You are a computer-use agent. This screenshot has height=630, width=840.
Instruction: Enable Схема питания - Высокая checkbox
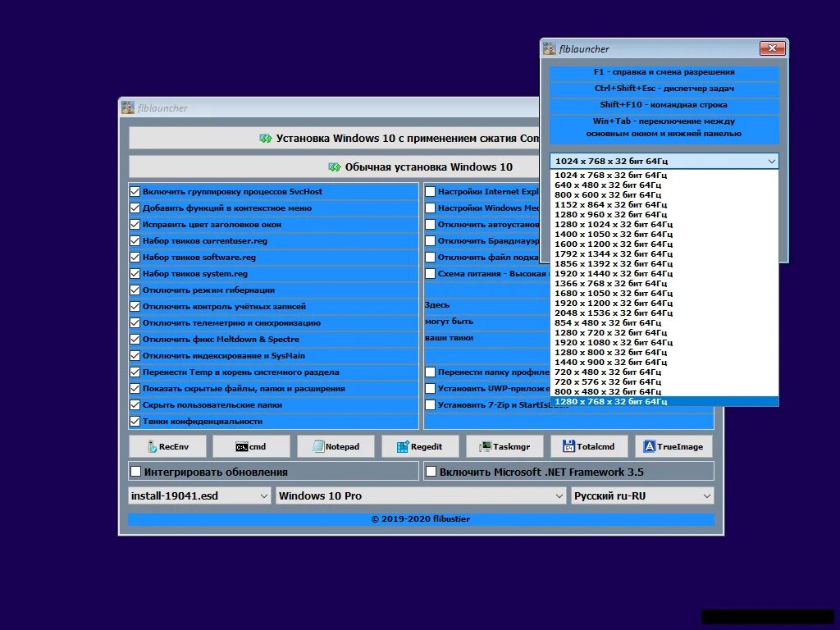[x=430, y=274]
